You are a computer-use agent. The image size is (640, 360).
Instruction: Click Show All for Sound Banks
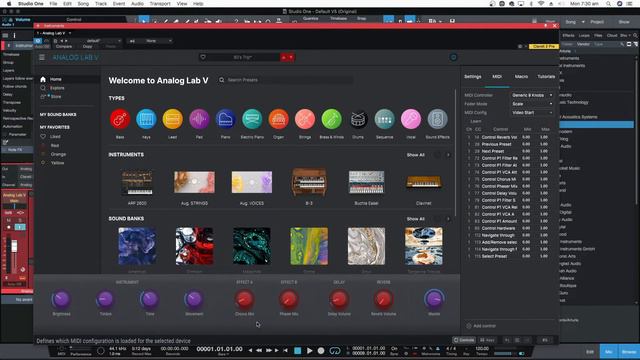pos(416,219)
